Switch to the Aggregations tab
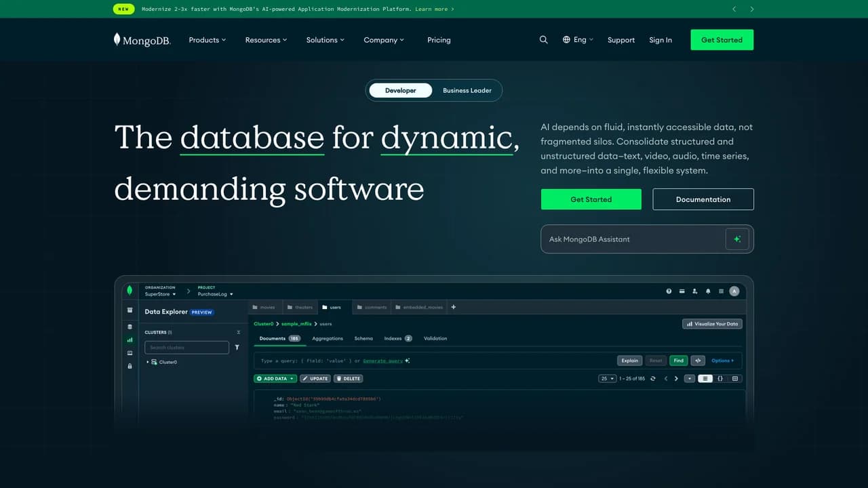This screenshot has height=488, width=868. [328, 338]
